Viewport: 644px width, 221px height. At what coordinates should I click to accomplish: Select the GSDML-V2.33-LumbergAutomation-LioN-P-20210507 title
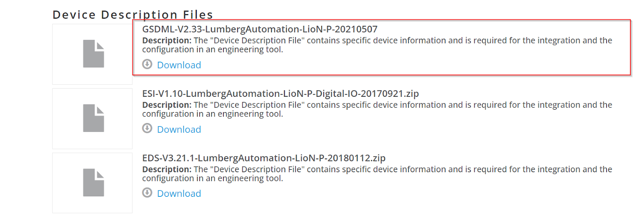260,29
